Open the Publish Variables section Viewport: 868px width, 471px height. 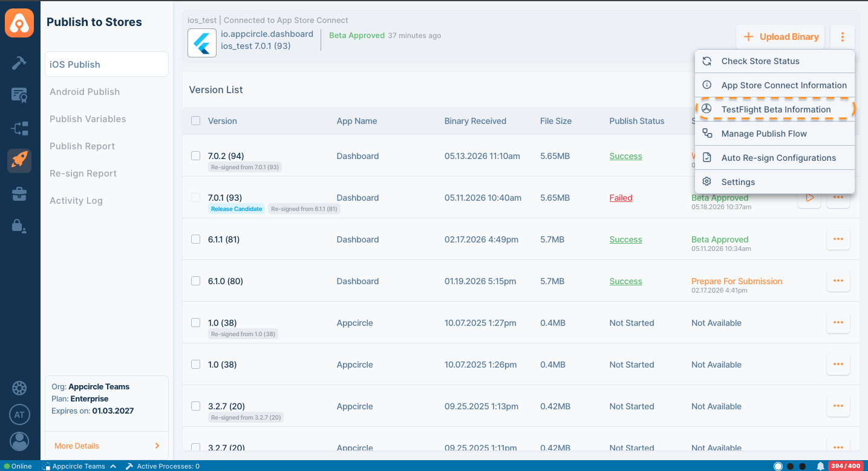pos(88,119)
